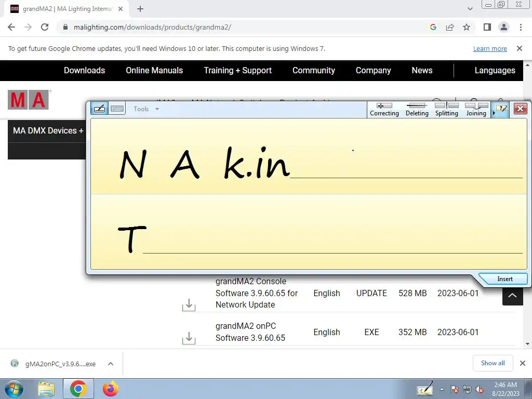The height and width of the screenshot is (399, 532).
Task: Open the Chrome three-dot menu
Action: [x=521, y=27]
